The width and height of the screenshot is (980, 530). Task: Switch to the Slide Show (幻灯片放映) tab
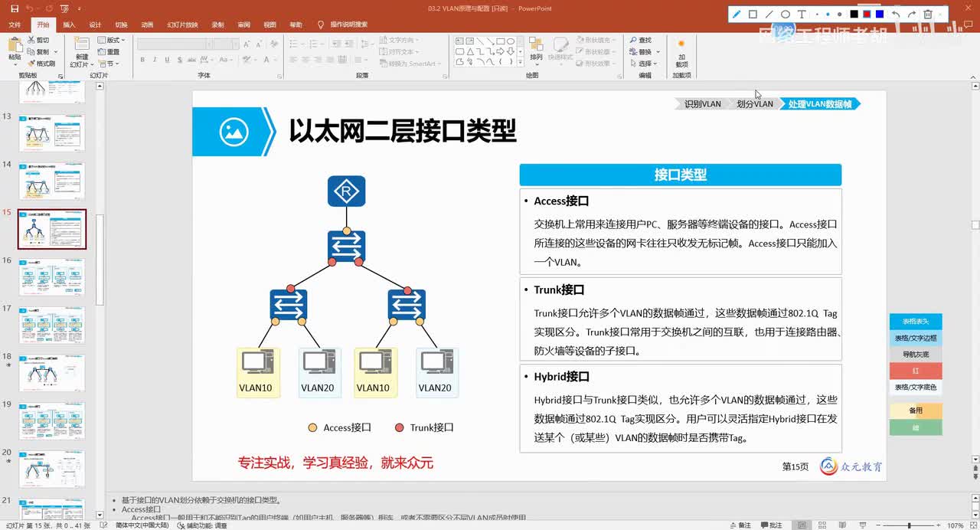(x=182, y=25)
